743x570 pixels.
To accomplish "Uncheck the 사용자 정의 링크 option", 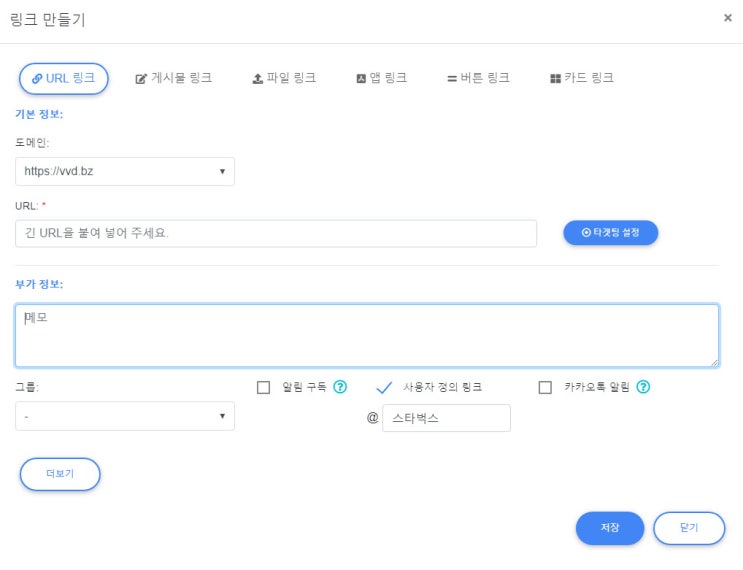I will click(384, 388).
